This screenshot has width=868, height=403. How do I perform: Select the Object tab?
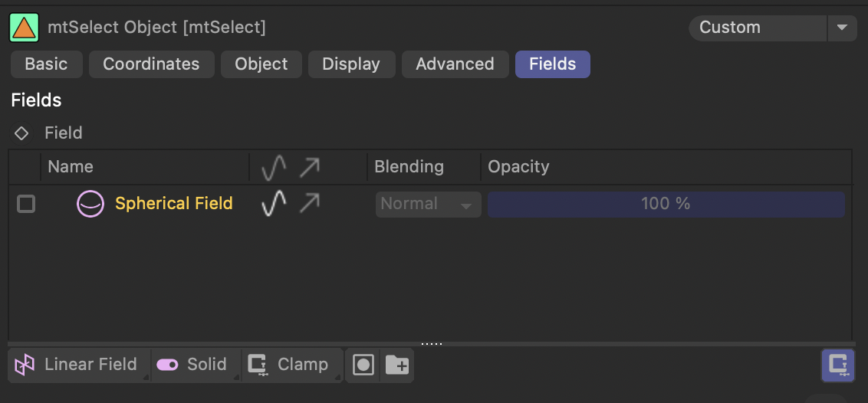(x=261, y=64)
